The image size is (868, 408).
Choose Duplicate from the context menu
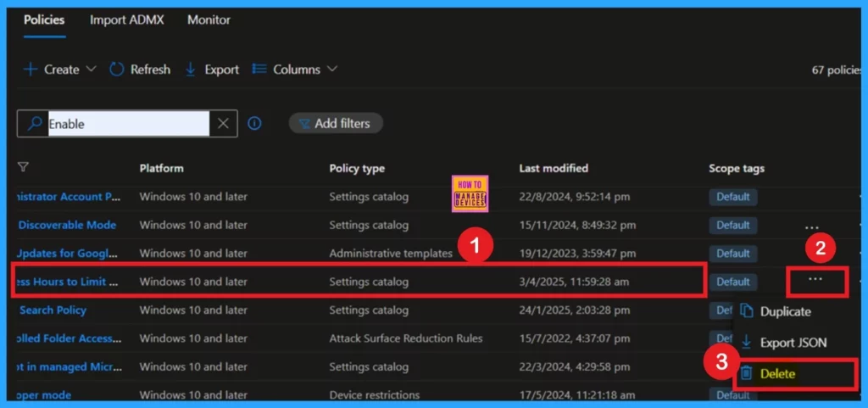pos(786,311)
